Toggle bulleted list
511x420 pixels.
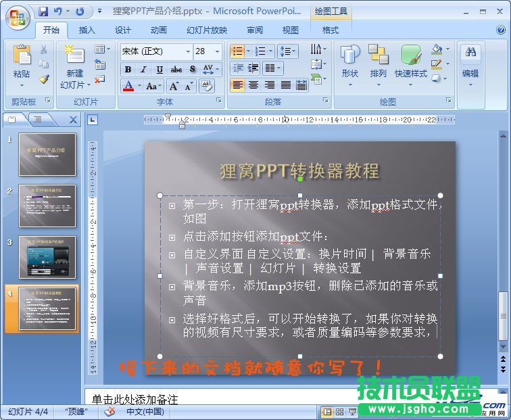237,51
